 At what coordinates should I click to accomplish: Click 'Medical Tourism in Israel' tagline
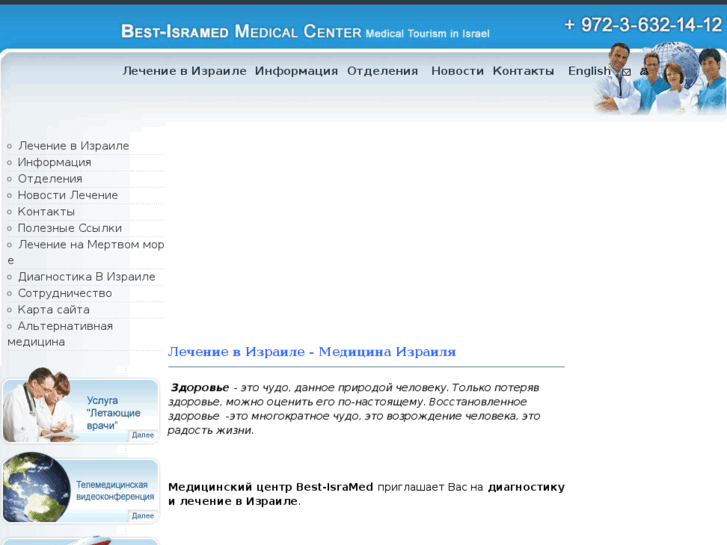point(427,33)
